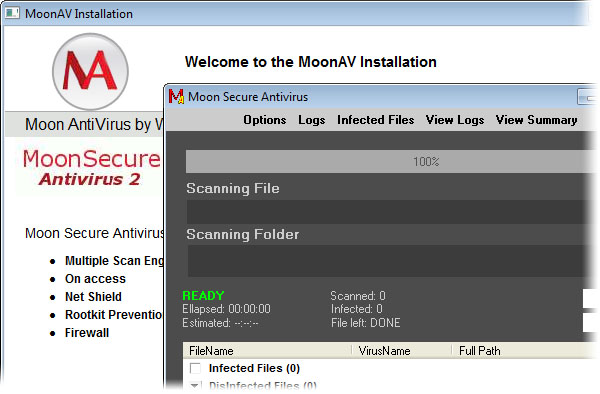Minimize the Moon Secure Antivirus window
This screenshot has height=394, width=600.
tap(587, 97)
